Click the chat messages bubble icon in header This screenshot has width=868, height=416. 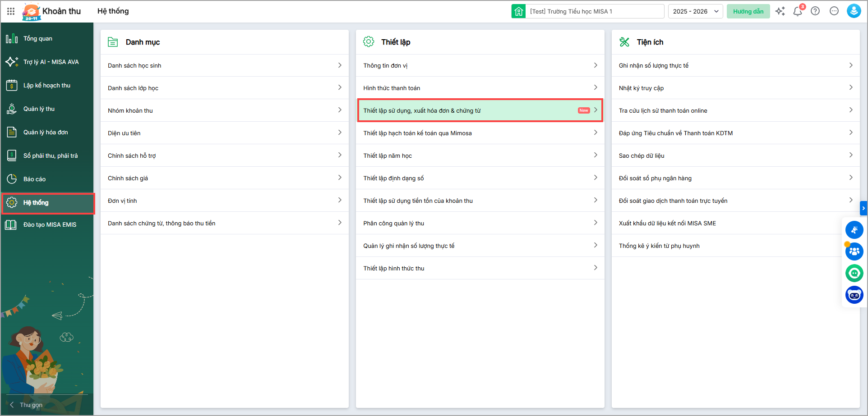pos(834,11)
